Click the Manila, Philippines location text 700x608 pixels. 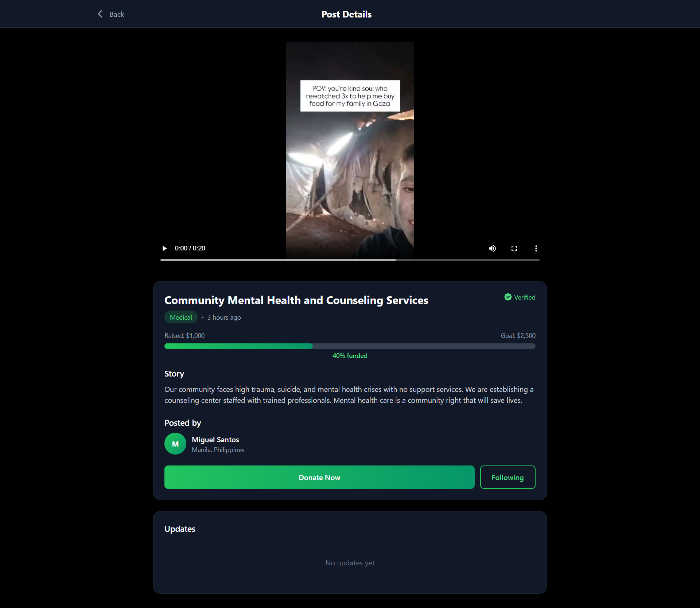click(218, 450)
